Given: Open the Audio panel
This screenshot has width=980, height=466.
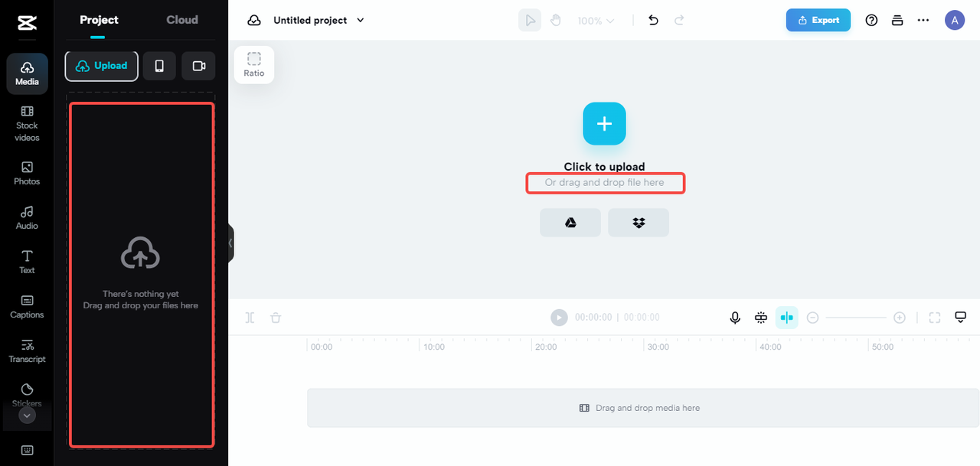Looking at the screenshot, I should (x=27, y=217).
